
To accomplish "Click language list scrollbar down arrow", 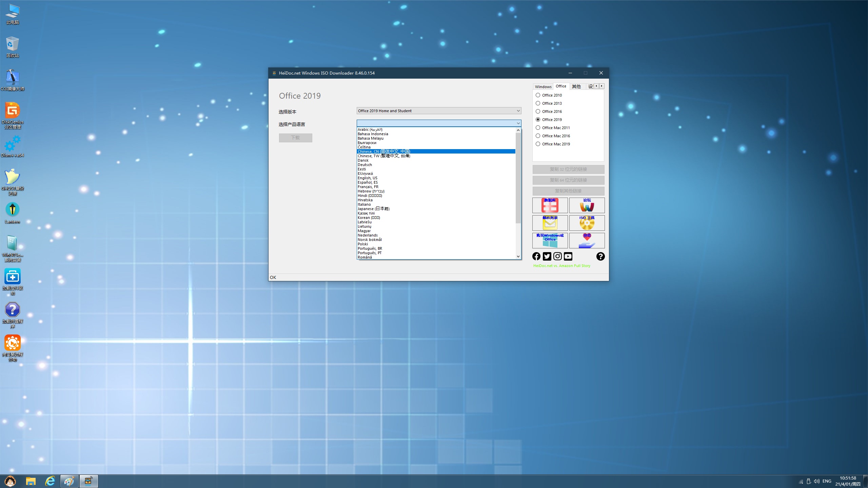I will [x=518, y=257].
